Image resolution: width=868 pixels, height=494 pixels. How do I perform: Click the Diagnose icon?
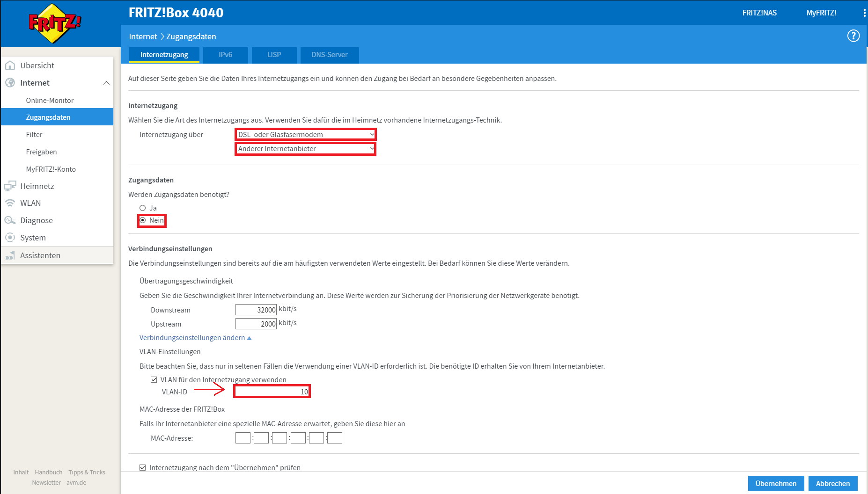(10, 220)
